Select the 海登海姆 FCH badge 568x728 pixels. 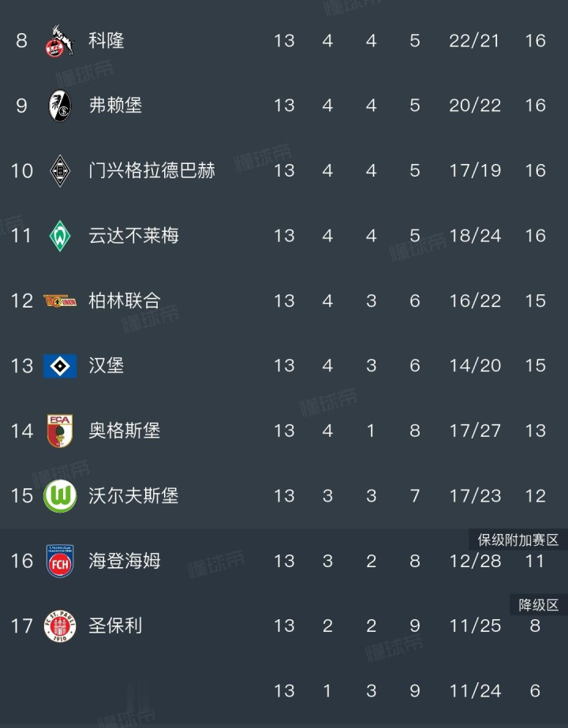60,561
